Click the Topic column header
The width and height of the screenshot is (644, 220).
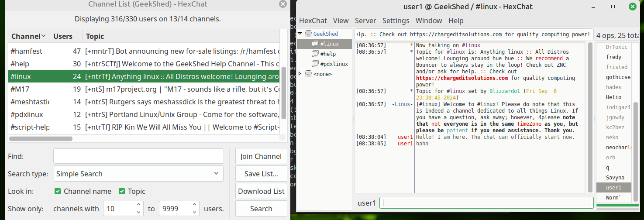(x=181, y=36)
